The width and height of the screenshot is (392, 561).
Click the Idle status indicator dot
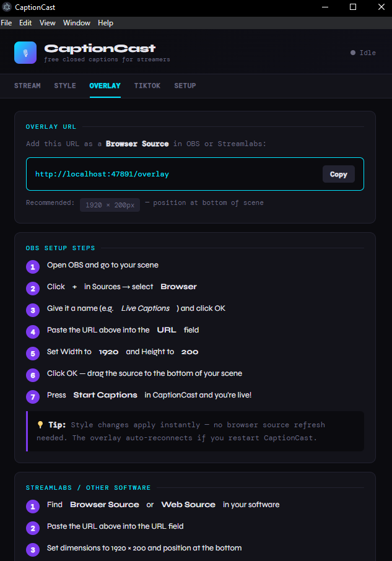coord(353,53)
